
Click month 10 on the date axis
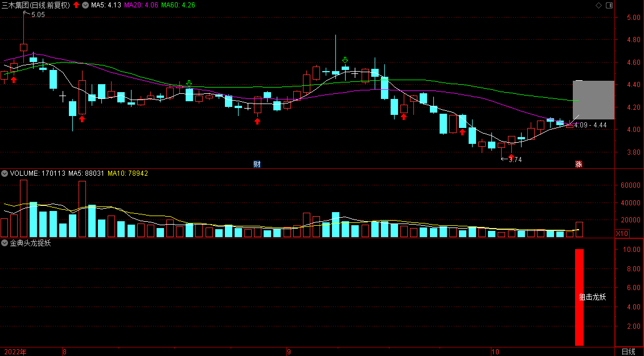(495, 352)
